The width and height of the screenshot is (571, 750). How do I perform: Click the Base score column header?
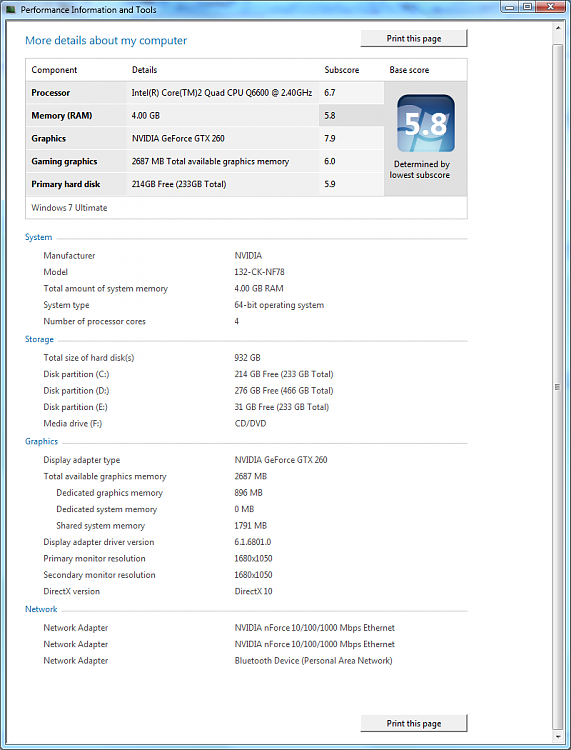coord(409,70)
